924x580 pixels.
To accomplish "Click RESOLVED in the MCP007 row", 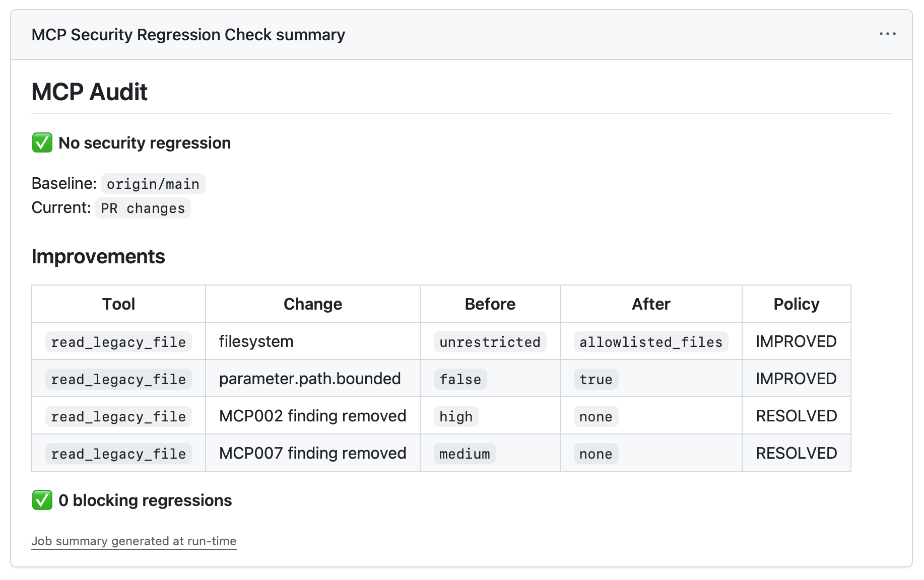I will pos(797,453).
